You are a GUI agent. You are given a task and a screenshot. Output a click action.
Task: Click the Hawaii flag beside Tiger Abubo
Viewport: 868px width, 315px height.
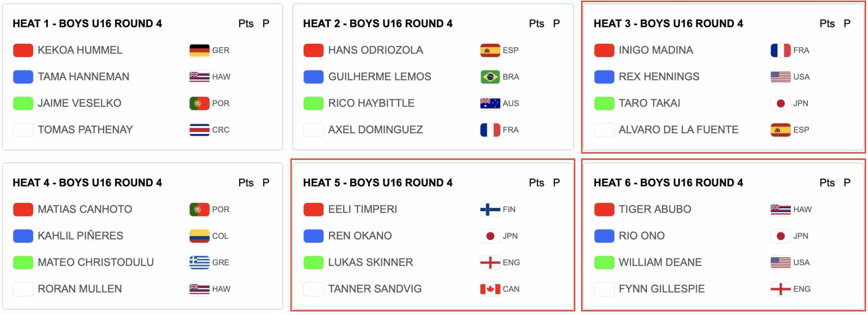click(780, 209)
